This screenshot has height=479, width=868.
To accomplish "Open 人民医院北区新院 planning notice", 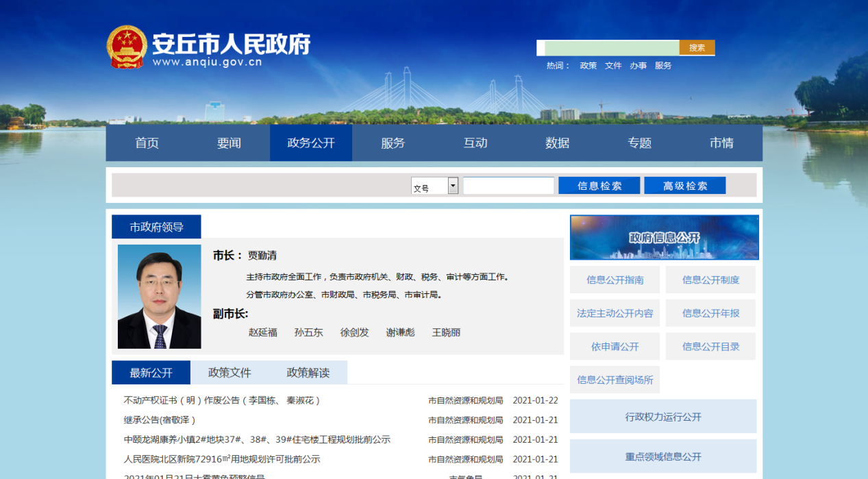I will point(222,459).
